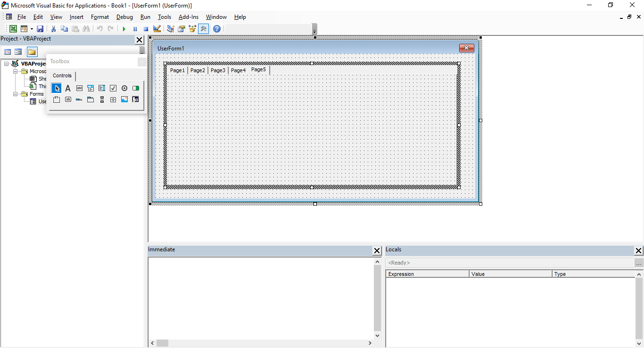Select the ToggleButton control in the Toolbox
This screenshot has width=644, height=348.
pyautogui.click(x=135, y=88)
